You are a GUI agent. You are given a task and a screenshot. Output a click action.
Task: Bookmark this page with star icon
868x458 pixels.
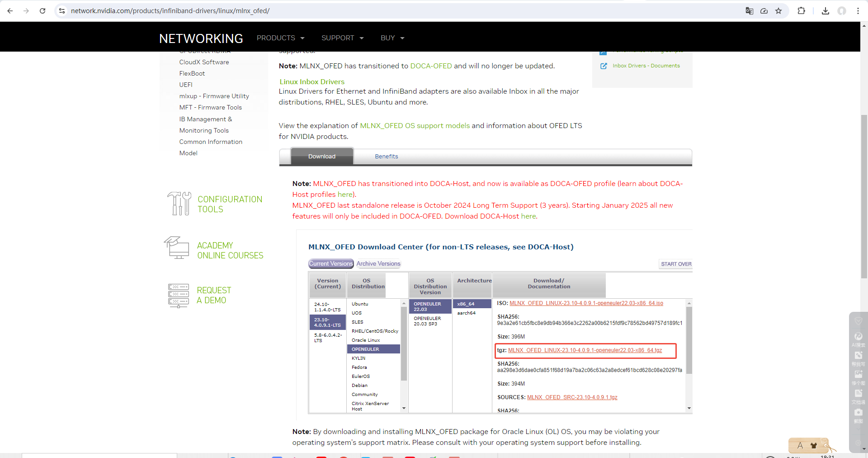point(778,11)
